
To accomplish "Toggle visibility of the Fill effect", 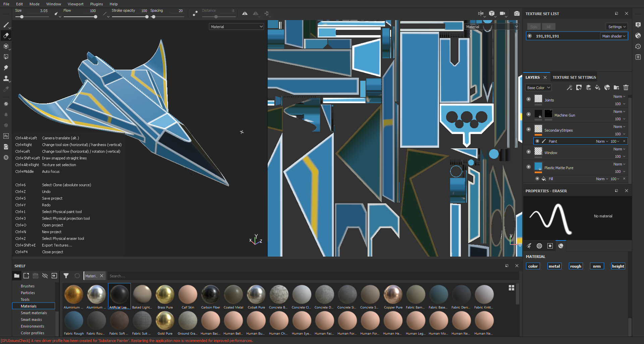I will [537, 179].
